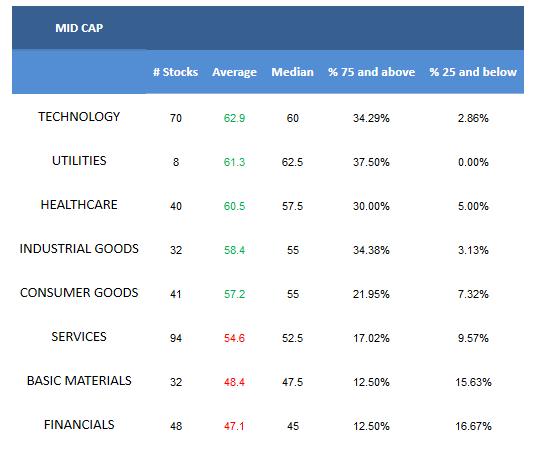Click Technology average value 62.9

(234, 118)
